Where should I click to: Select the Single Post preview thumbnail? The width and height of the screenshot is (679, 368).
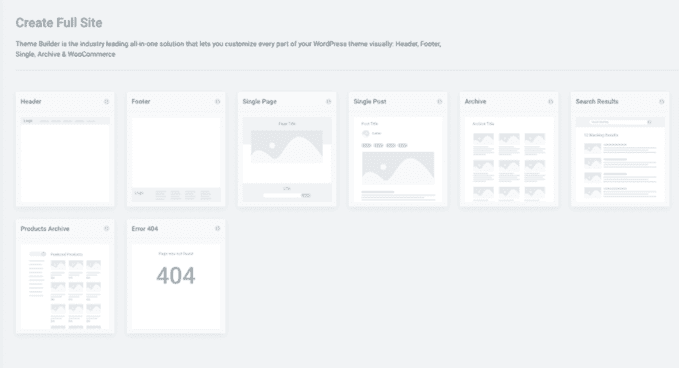coord(398,159)
